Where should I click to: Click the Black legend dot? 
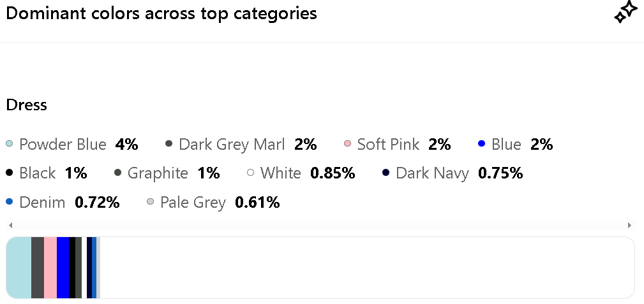[x=10, y=173]
